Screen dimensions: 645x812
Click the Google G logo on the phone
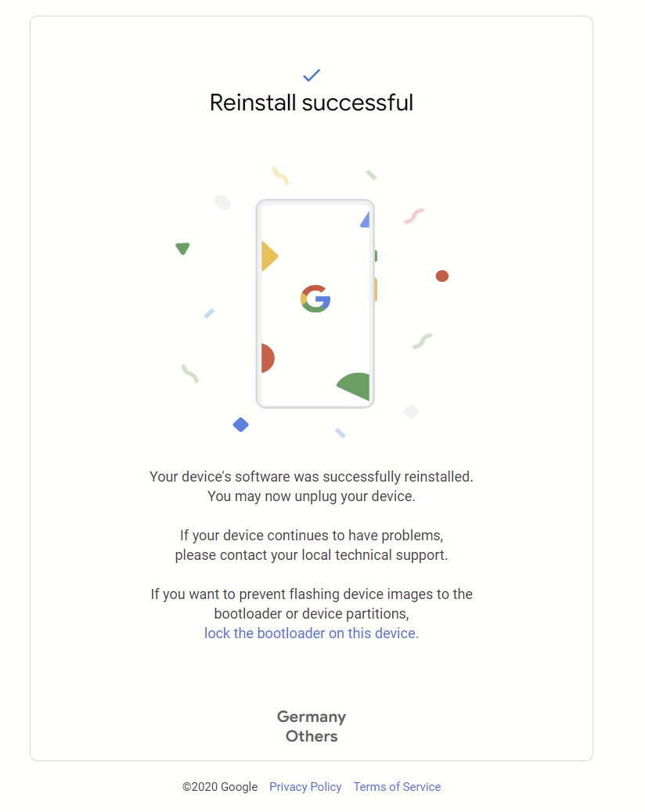315,298
